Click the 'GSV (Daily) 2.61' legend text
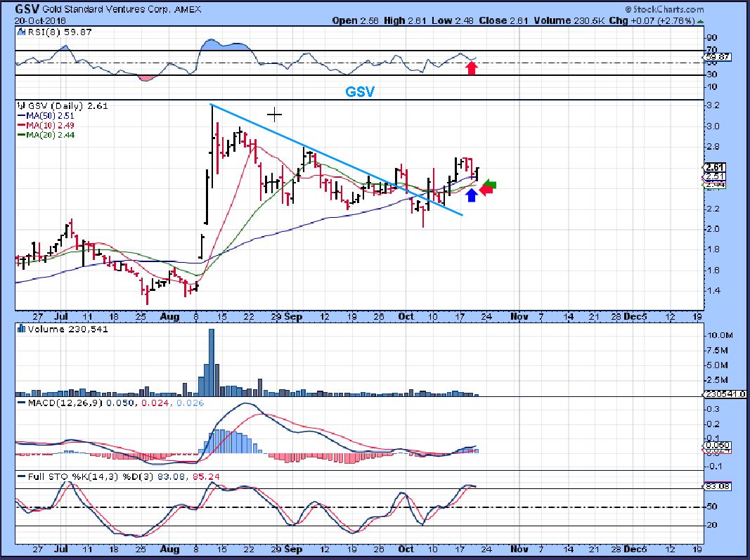750x560 pixels. coord(68,105)
